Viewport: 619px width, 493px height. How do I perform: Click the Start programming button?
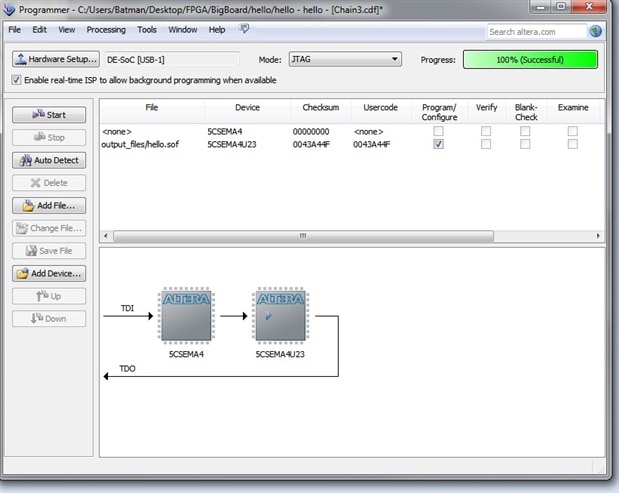click(x=49, y=115)
